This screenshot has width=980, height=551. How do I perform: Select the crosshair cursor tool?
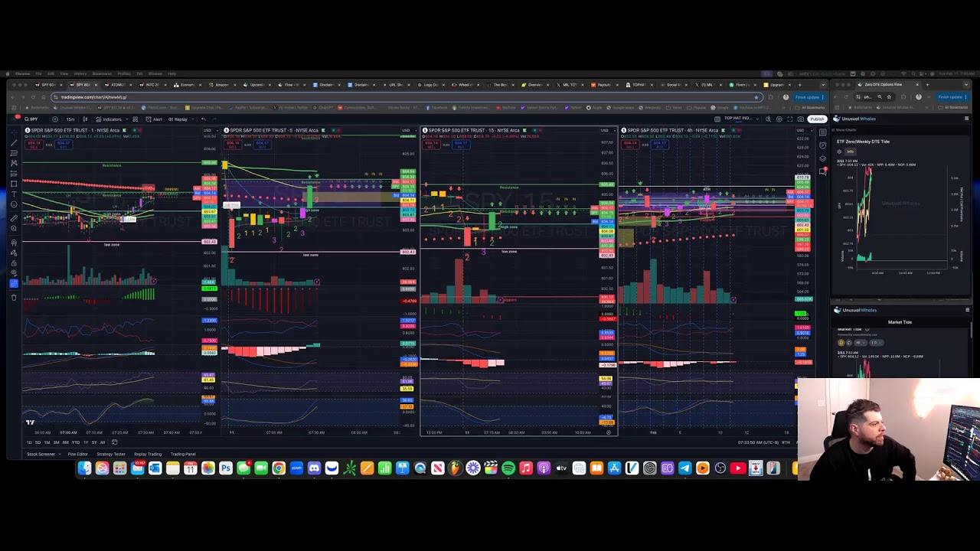(14, 132)
